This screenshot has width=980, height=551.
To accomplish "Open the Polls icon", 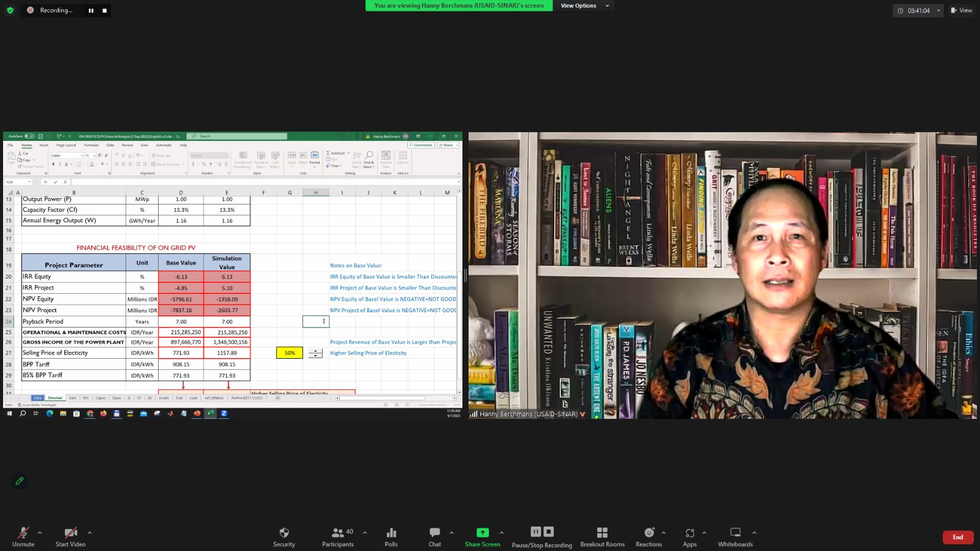I will [391, 533].
